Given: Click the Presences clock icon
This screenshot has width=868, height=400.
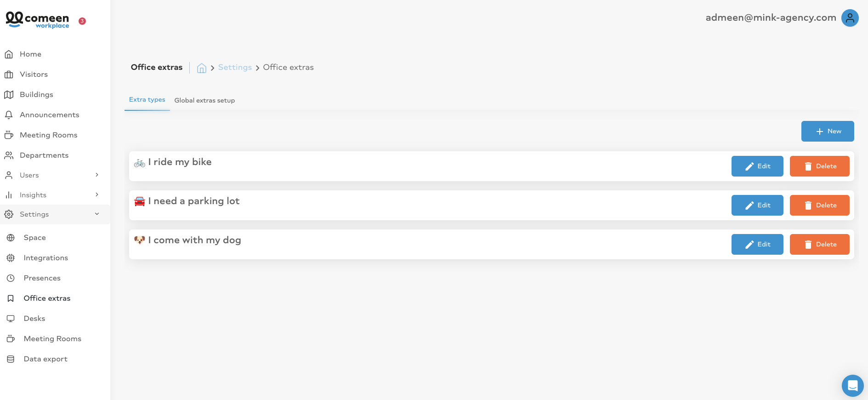Looking at the screenshot, I should (x=11, y=278).
